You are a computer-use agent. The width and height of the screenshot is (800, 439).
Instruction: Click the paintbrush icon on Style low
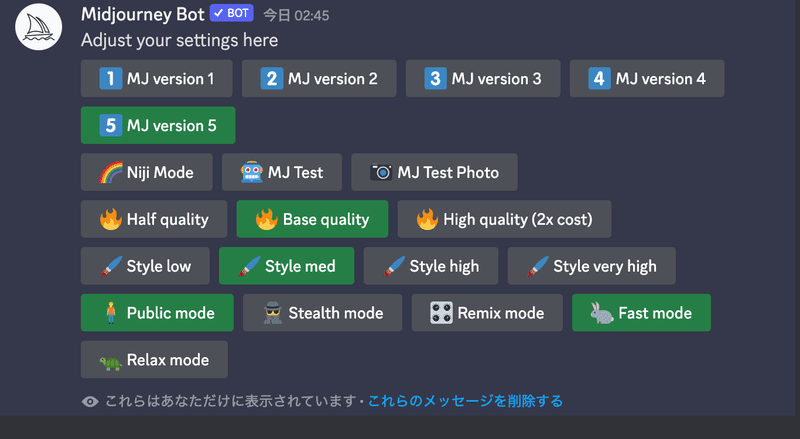[x=111, y=266]
